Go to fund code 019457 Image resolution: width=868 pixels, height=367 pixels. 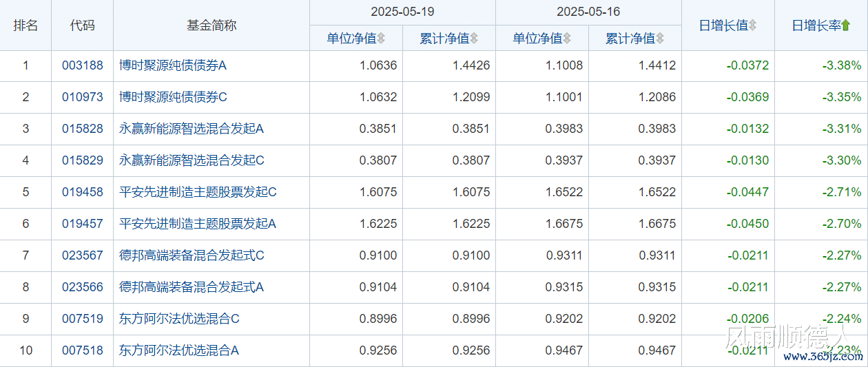coord(82,224)
